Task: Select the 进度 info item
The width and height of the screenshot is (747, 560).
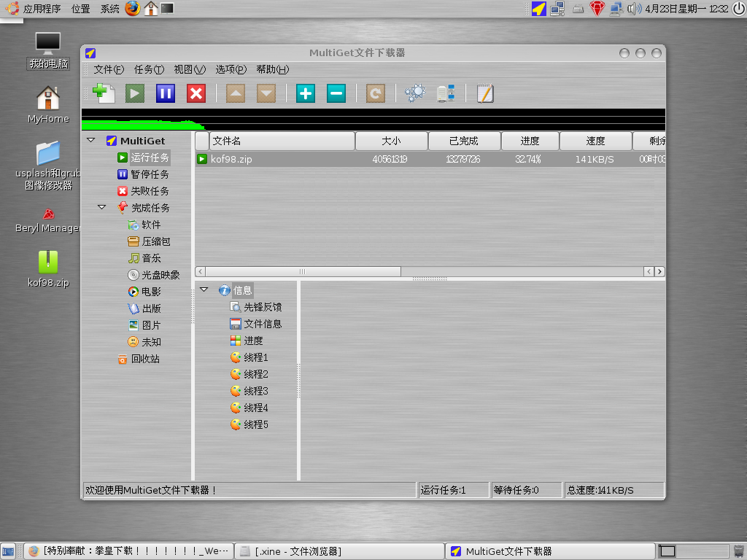Action: tap(253, 341)
